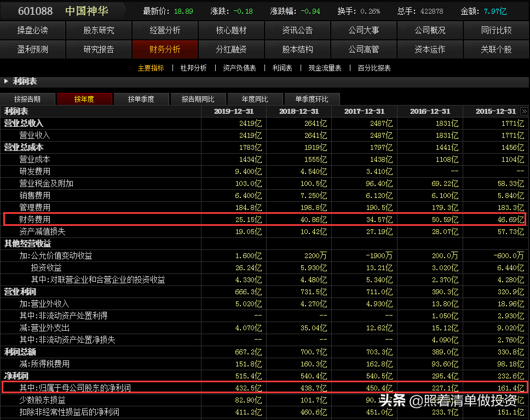Open 公司大事 tab
The image size is (530, 420).
364,31
